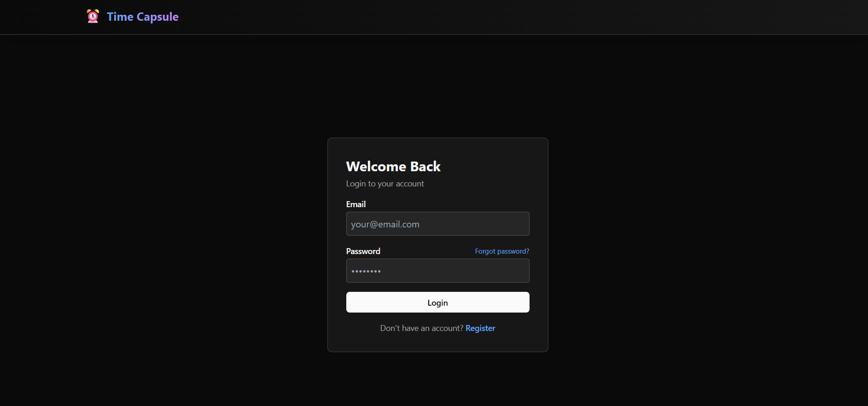
Task: Click the masked dots in the password box
Action: [366, 272]
